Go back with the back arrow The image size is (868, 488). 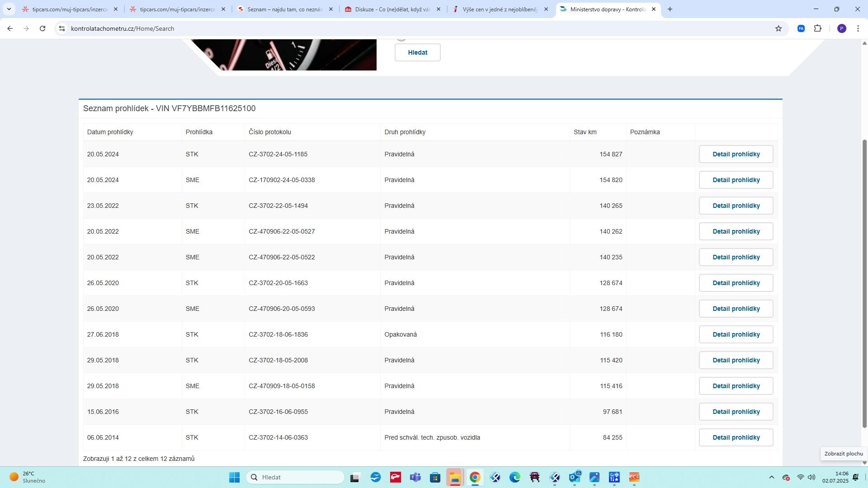click(10, 28)
